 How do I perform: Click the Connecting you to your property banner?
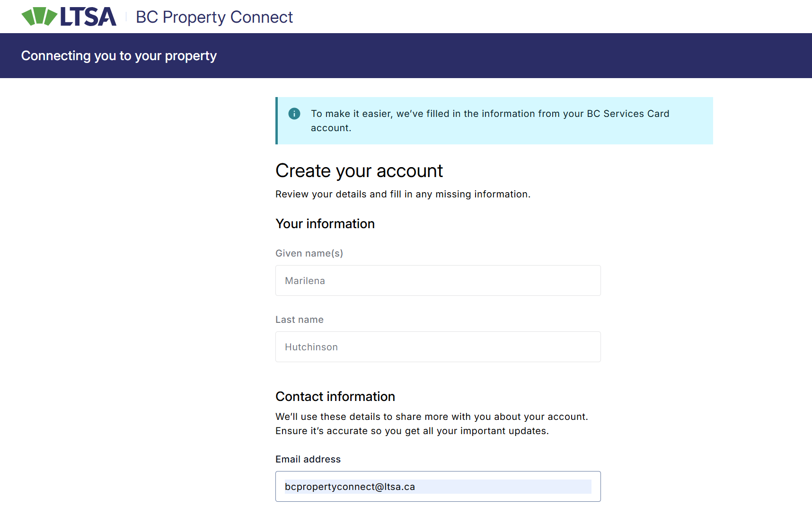point(119,56)
